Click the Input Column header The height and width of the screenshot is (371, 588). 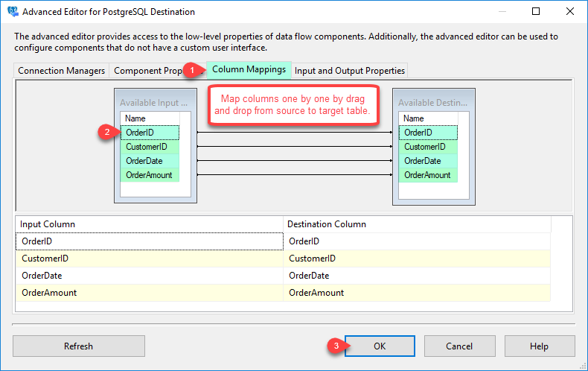[150, 224]
